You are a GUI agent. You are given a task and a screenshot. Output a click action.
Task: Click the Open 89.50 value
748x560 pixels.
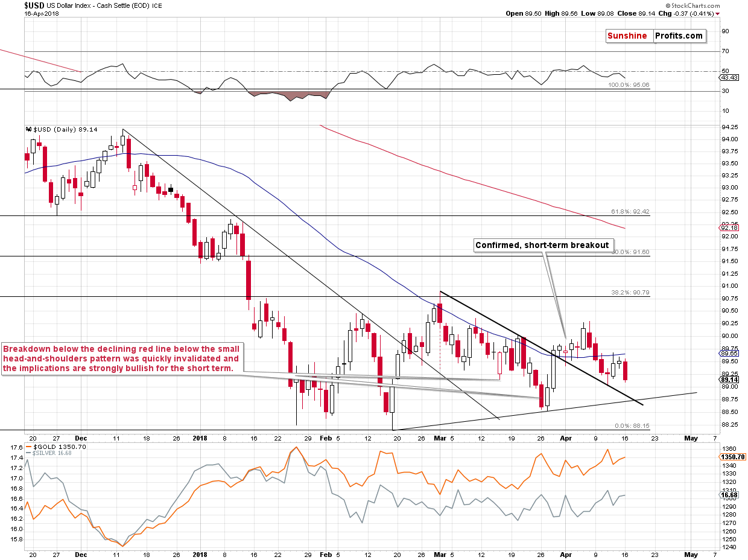click(524, 13)
